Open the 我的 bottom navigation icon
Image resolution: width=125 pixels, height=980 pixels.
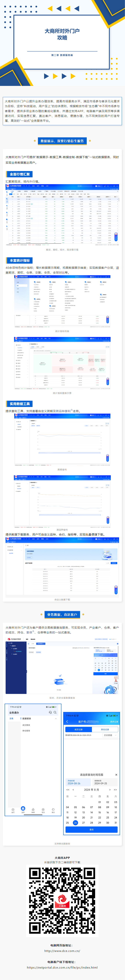53,810
